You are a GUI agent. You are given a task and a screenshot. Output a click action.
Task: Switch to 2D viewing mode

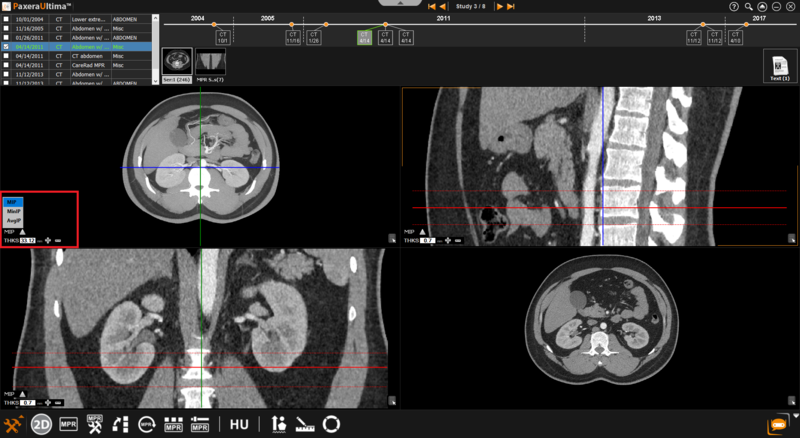42,424
